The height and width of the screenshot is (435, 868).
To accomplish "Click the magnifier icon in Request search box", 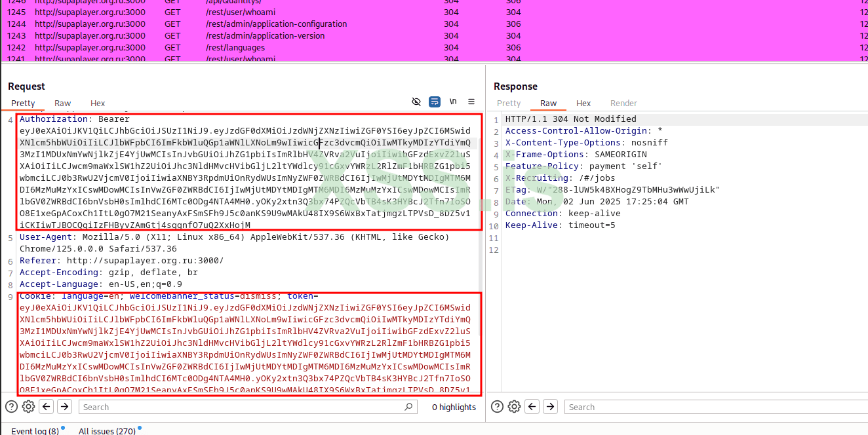I will click(x=408, y=407).
